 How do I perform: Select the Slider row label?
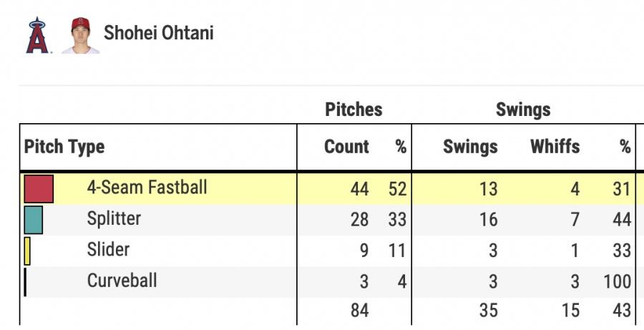[108, 250]
